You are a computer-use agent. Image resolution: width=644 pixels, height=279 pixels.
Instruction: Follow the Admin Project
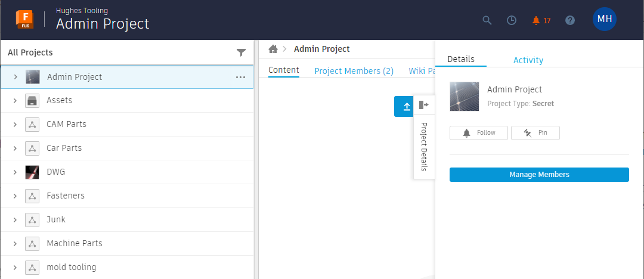[479, 133]
